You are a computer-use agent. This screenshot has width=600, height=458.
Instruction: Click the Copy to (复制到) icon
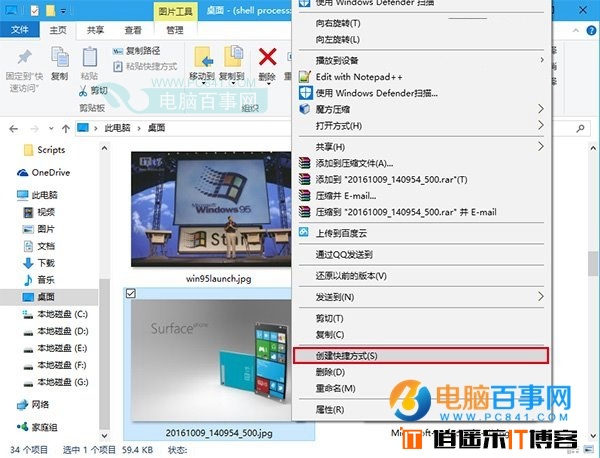(x=233, y=57)
